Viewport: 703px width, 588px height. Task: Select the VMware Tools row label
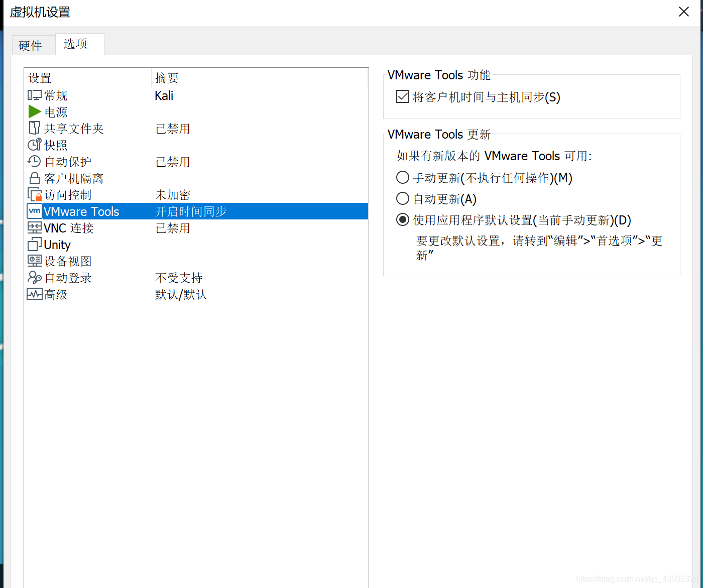(x=81, y=211)
